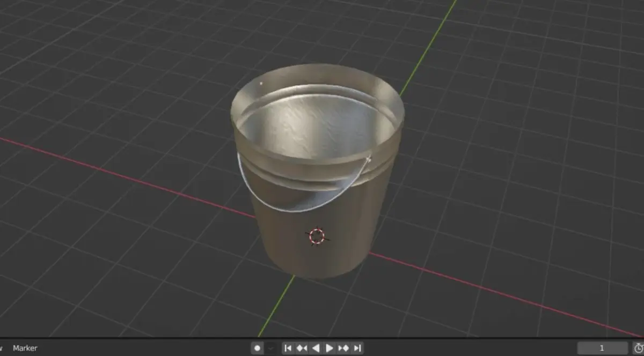Image resolution: width=644 pixels, height=356 pixels.
Task: Play the animation in reverse
Action: point(316,348)
